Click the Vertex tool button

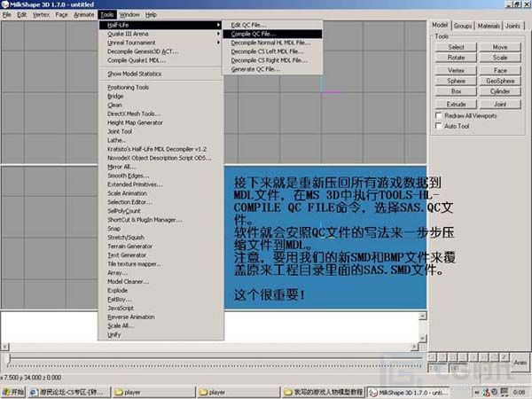(x=456, y=71)
